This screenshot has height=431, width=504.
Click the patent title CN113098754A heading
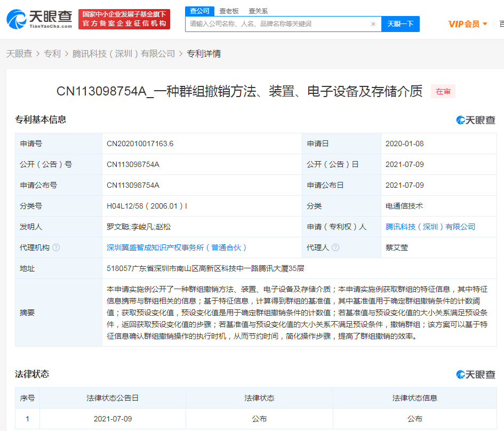tap(239, 91)
